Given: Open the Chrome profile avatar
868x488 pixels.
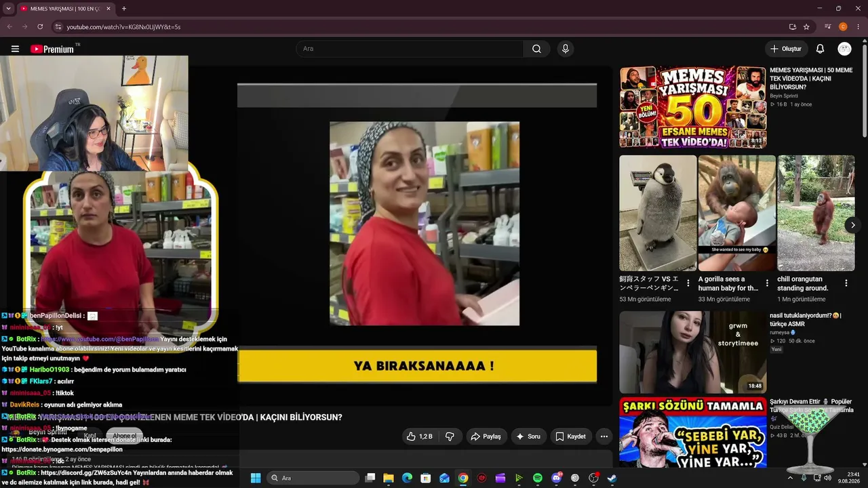Looking at the screenshot, I should pos(843,27).
